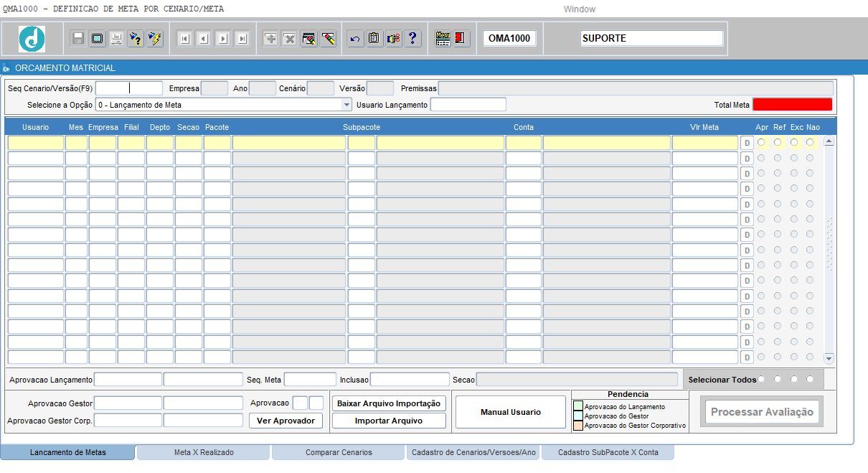Viewport: 868px width, 473px height.
Task: Focus the Seq Cenario/Versão(F9) input field
Action: 129,88
